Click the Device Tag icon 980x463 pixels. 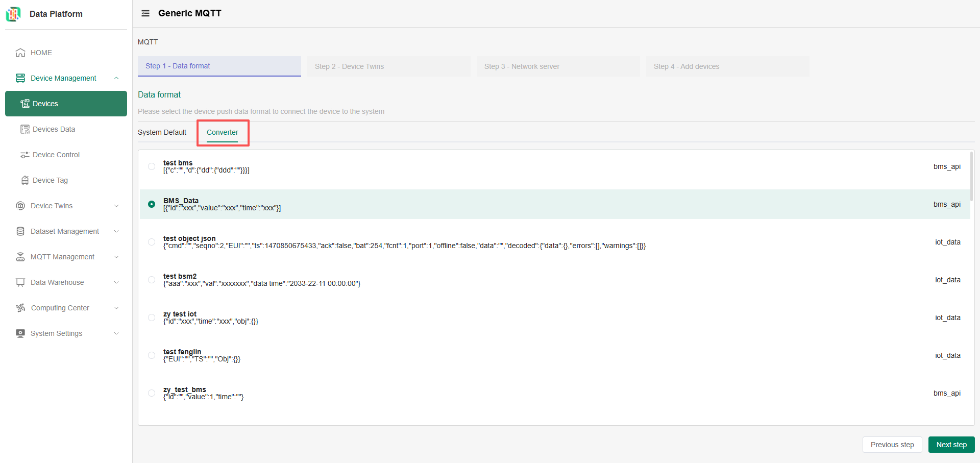pos(24,180)
